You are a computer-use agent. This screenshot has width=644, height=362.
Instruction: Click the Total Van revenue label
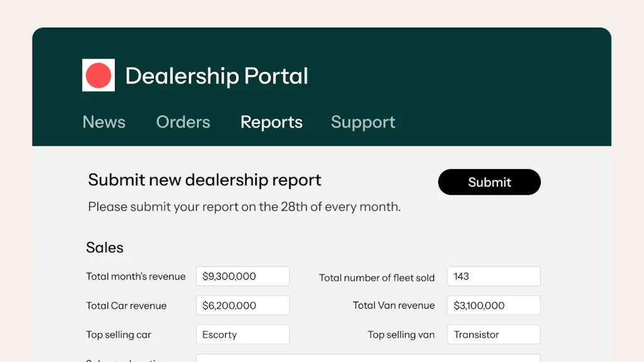(x=394, y=305)
